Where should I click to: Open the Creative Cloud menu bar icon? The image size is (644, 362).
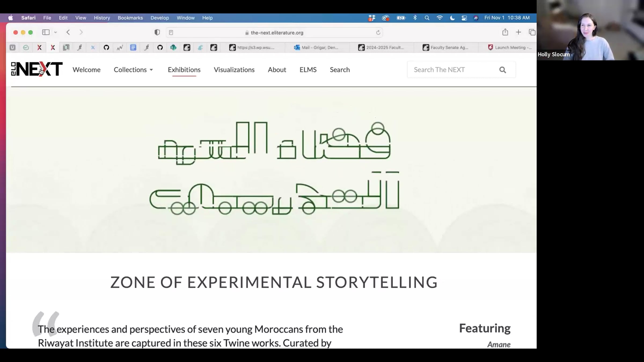[x=386, y=18]
